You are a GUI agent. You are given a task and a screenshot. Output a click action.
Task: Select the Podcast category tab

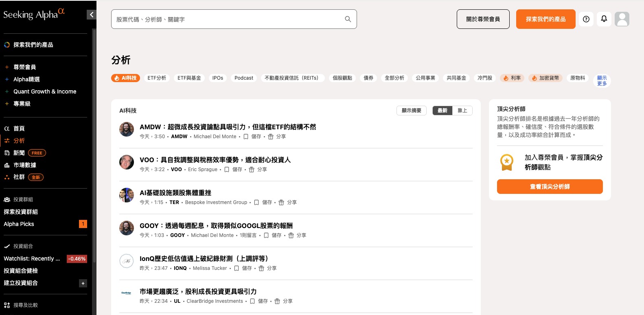(244, 78)
